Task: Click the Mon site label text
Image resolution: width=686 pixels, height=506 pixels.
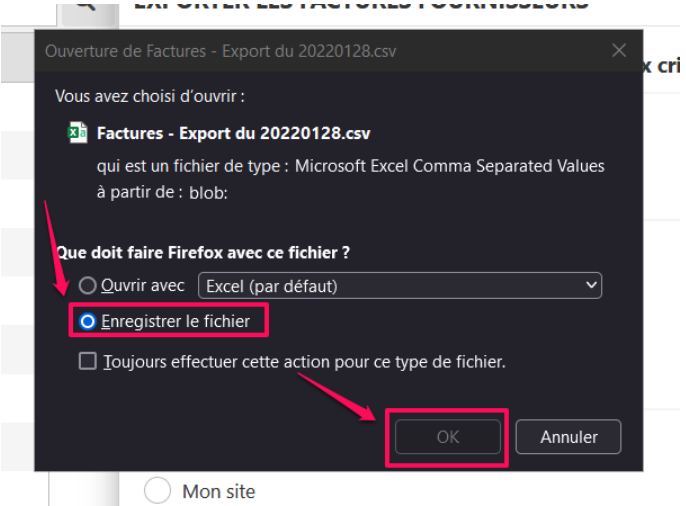Action: click(219, 492)
